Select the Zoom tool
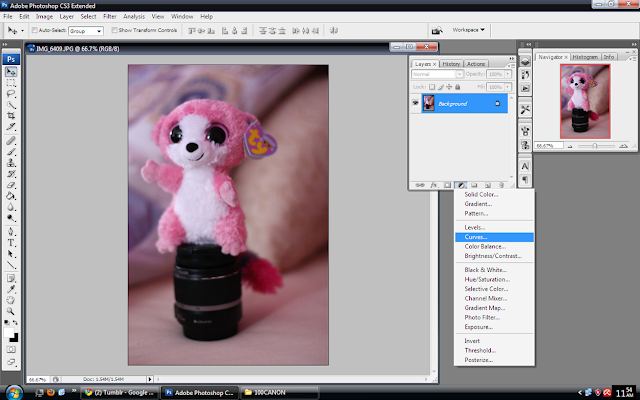 click(11, 311)
